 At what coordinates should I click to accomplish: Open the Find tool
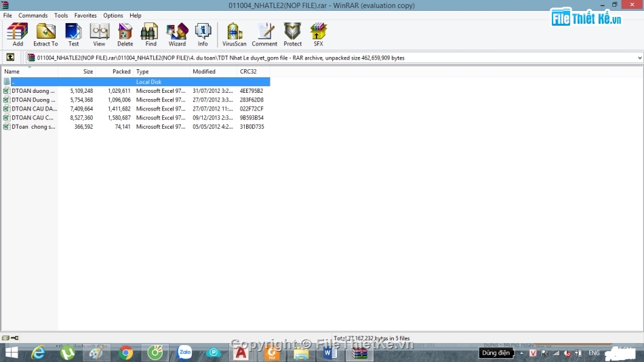[150, 35]
